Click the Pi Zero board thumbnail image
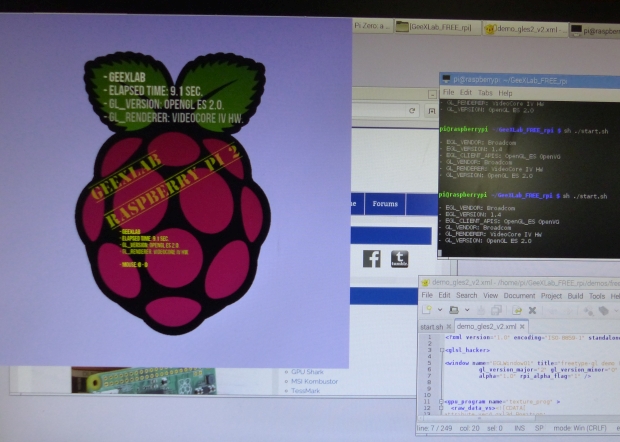The image size is (620, 442). [144, 380]
